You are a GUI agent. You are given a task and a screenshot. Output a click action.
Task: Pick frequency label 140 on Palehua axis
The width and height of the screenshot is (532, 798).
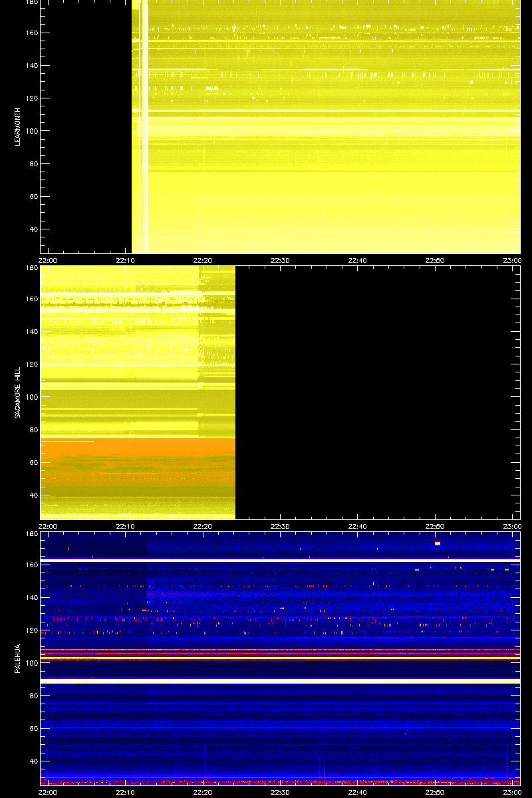(x=31, y=597)
